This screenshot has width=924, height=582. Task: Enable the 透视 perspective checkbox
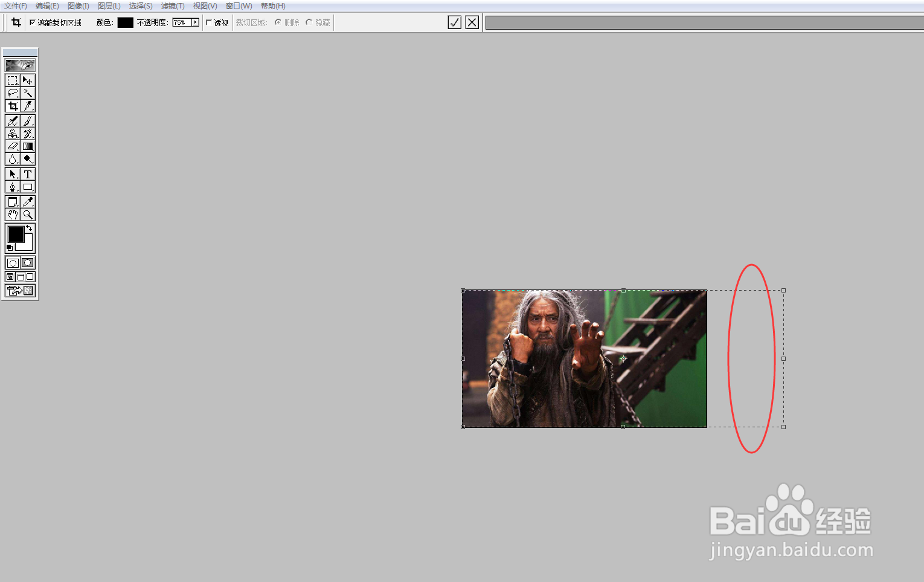209,22
